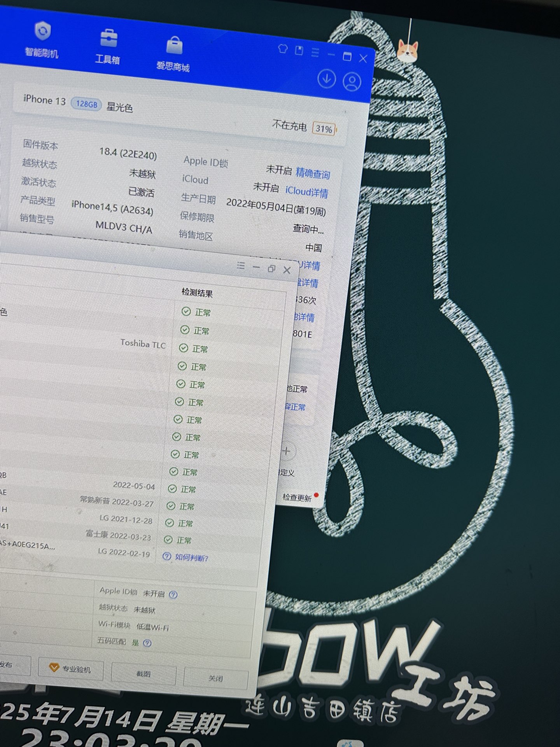
Task: Click the sales model MLDV3 CH/A
Action: [124, 227]
